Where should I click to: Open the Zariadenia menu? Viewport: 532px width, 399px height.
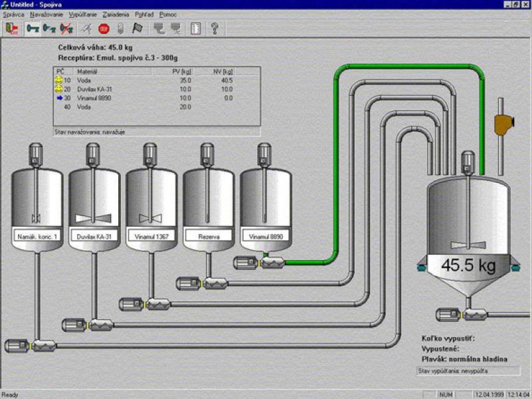(x=116, y=15)
